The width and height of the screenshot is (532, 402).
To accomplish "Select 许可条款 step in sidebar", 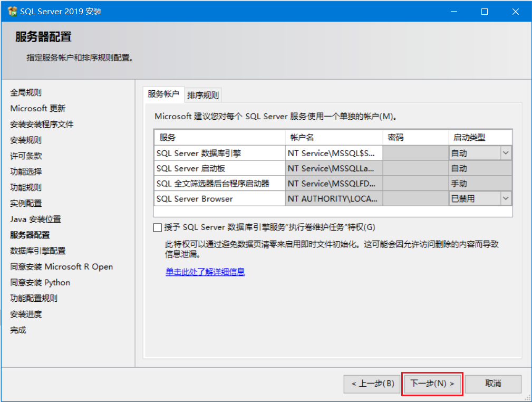I will [26, 156].
